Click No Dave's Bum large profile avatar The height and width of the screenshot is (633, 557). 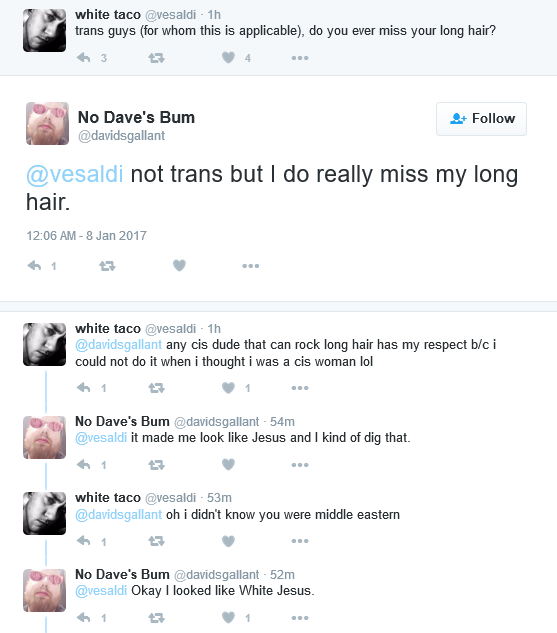click(47, 123)
